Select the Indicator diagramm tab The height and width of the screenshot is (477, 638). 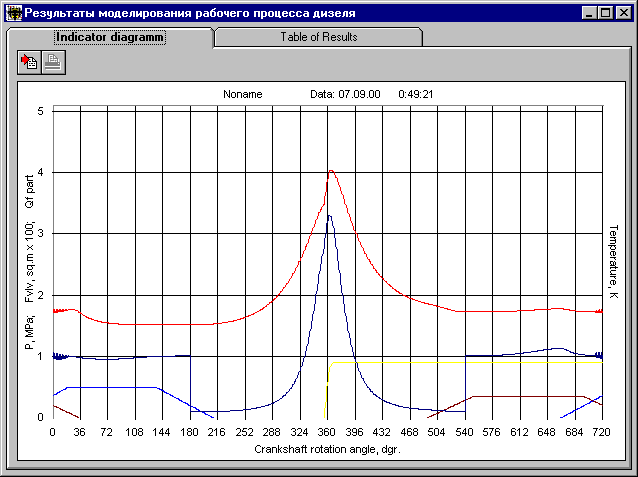point(109,37)
